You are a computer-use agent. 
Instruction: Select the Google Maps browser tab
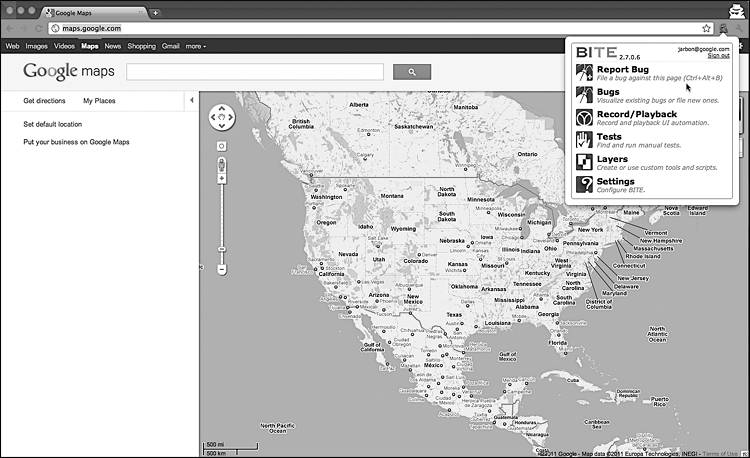point(96,13)
